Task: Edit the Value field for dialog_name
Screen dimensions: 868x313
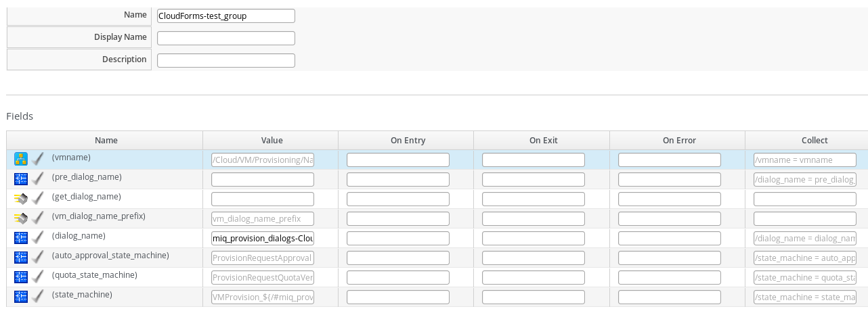Action: 263,239
